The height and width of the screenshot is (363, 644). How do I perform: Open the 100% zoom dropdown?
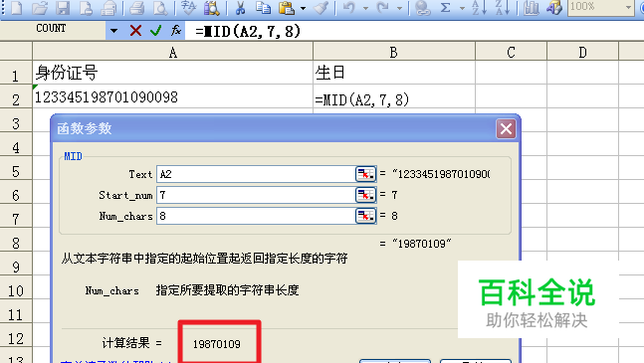pyautogui.click(x=628, y=7)
